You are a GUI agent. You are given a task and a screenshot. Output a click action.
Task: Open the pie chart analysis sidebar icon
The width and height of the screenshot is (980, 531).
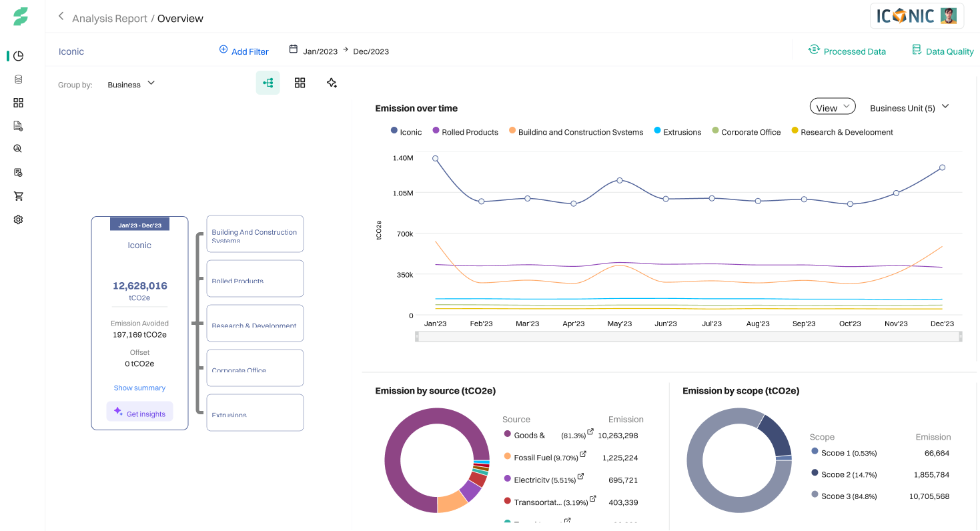[x=19, y=56]
